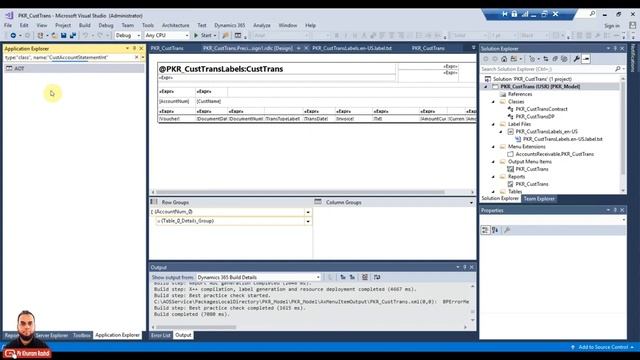
Task: Click the Search Solution Explorer field
Action: (547, 69)
